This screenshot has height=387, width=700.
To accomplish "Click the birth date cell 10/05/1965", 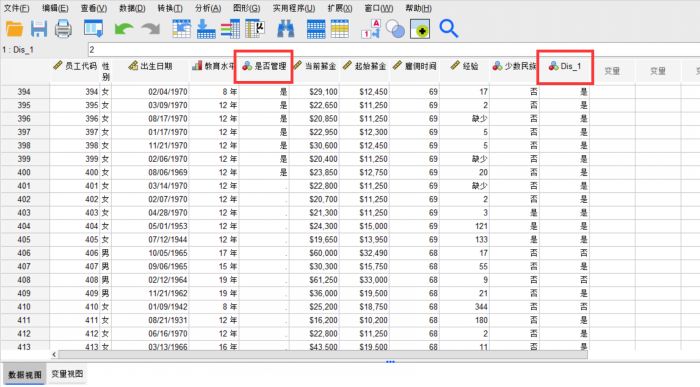I will point(150,253).
